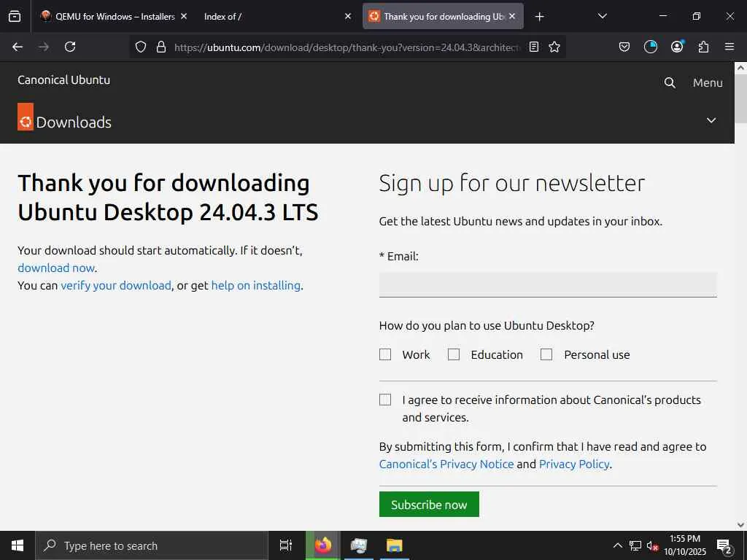747x560 pixels.
Task: Click the Windows taskbar search box
Action: coord(152,545)
